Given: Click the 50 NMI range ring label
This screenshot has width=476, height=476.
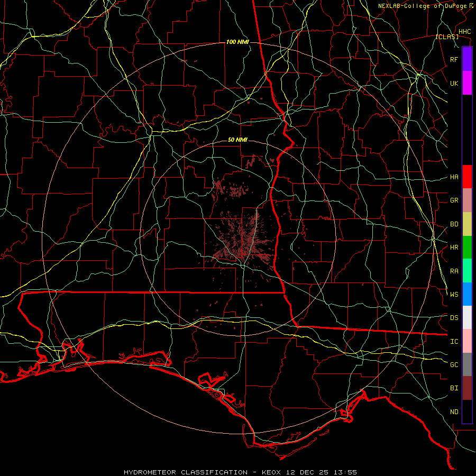Looking at the screenshot, I should point(237,140).
